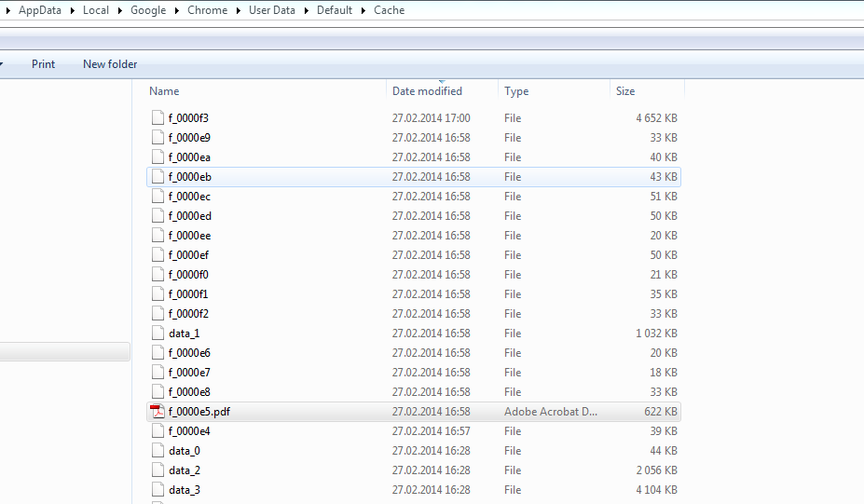Click the file icon of f_0000ec
Image resolution: width=864 pixels, height=504 pixels.
click(x=158, y=196)
